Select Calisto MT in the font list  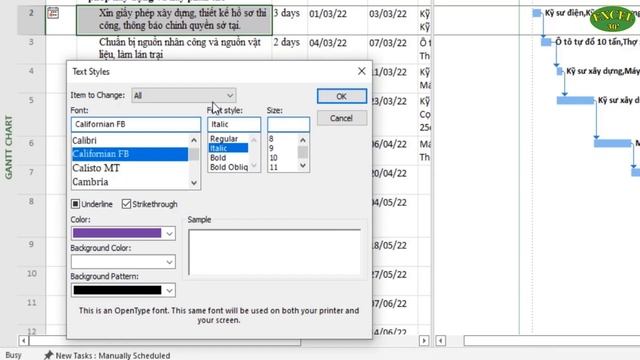pyautogui.click(x=130, y=168)
